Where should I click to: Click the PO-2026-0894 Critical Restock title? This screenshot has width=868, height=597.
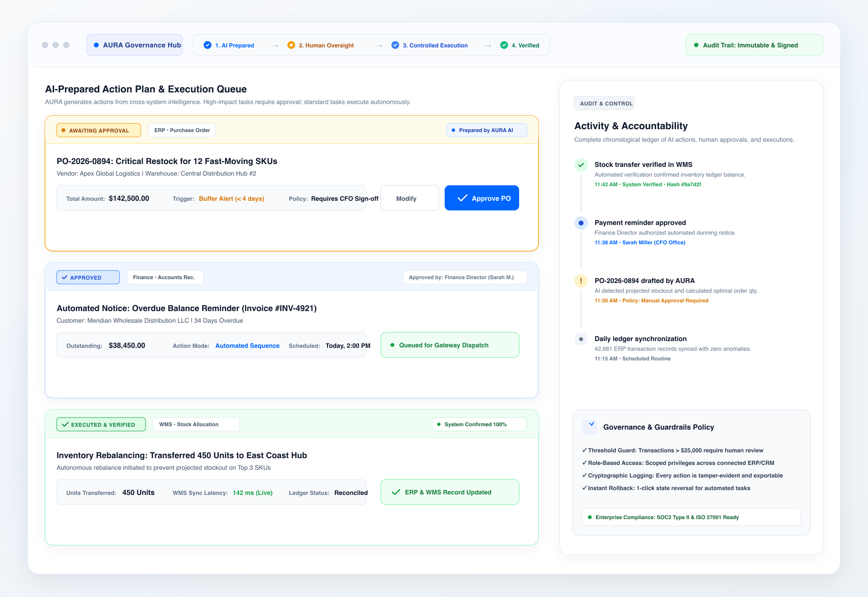coord(167,161)
